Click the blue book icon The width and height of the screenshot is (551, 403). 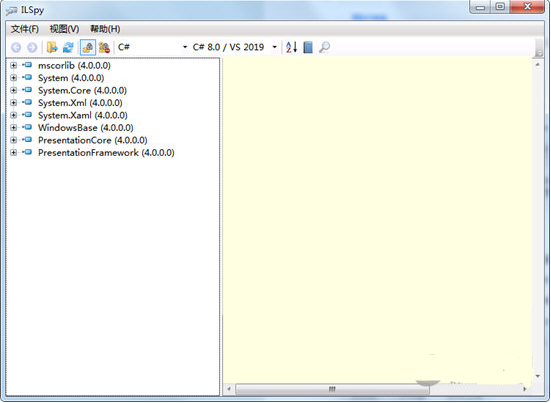tap(308, 47)
